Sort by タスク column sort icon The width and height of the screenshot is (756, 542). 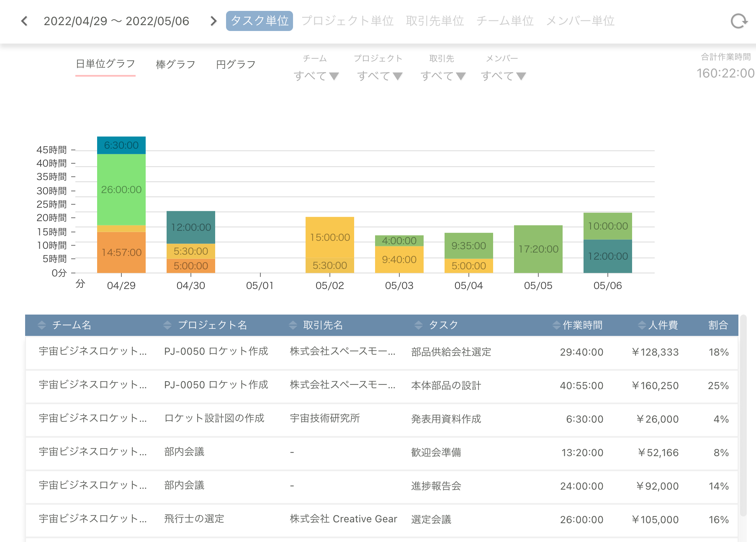point(418,325)
